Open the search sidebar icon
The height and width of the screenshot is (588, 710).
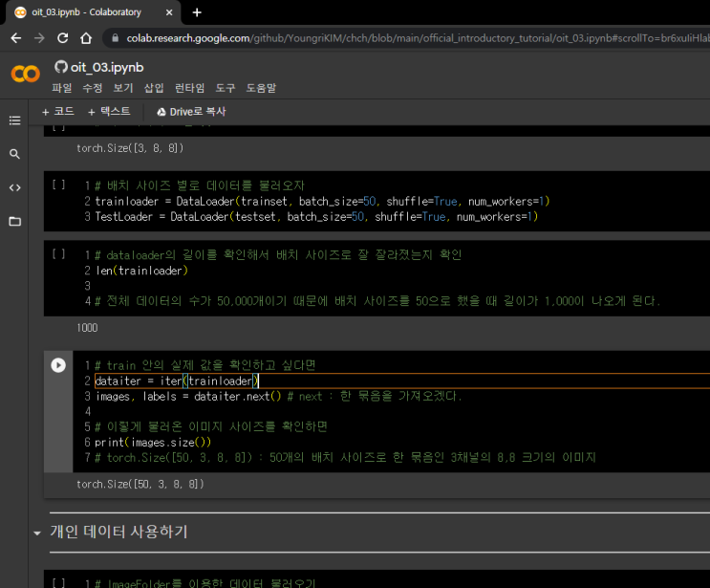click(x=14, y=154)
